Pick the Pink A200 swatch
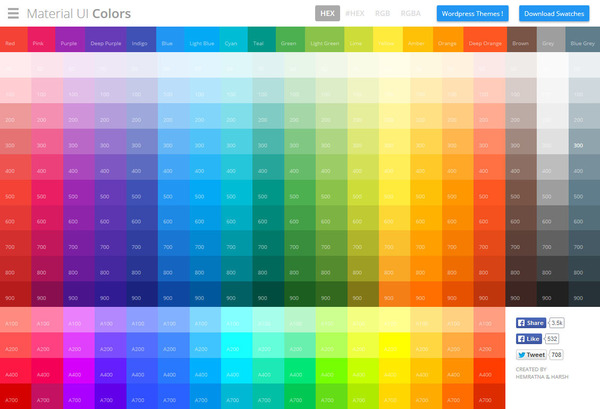Image resolution: width=600 pixels, height=409 pixels. [x=47, y=345]
